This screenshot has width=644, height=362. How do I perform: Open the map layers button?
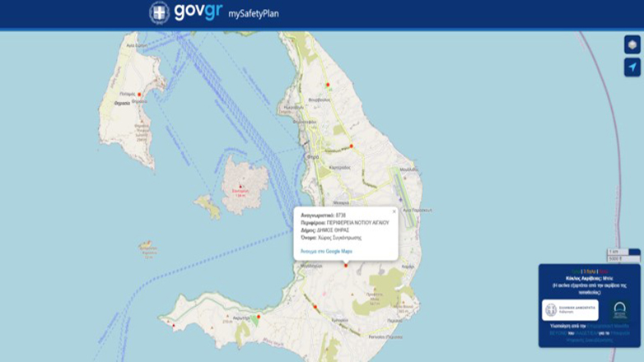(632, 44)
